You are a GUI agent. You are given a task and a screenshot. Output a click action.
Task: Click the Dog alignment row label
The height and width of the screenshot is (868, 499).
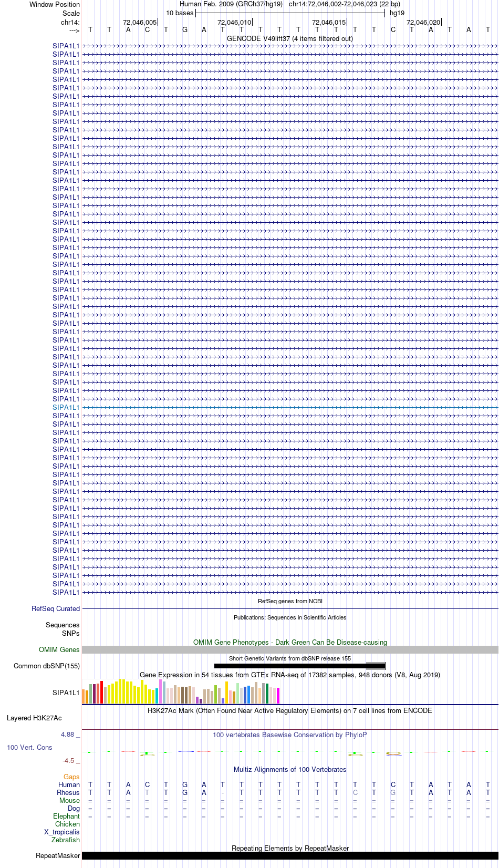pyautogui.click(x=74, y=808)
